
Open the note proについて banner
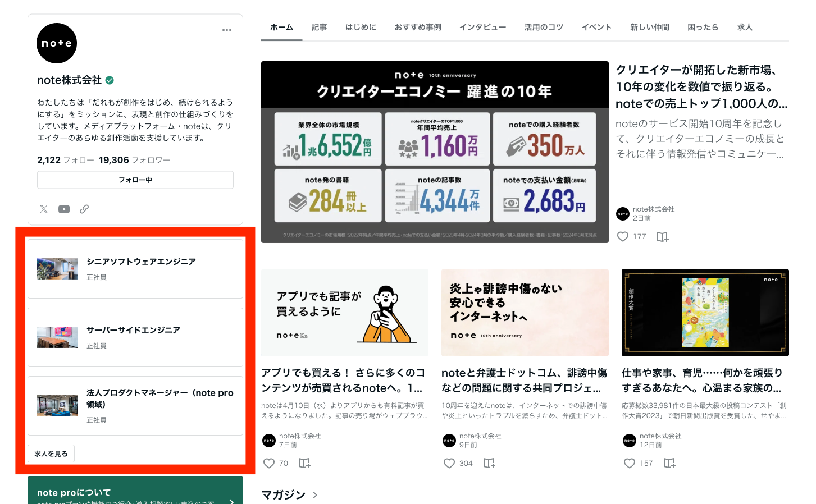[135, 491]
